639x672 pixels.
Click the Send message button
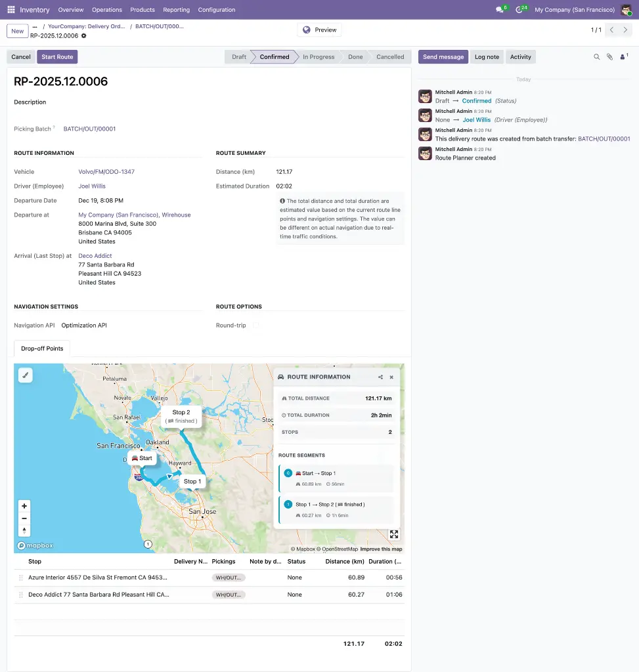443,56
